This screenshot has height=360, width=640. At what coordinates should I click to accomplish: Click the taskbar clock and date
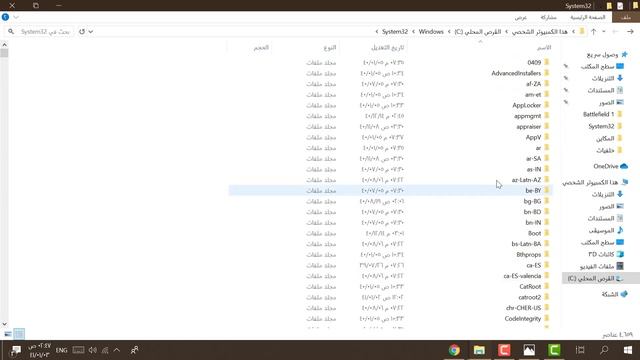(x=39, y=350)
